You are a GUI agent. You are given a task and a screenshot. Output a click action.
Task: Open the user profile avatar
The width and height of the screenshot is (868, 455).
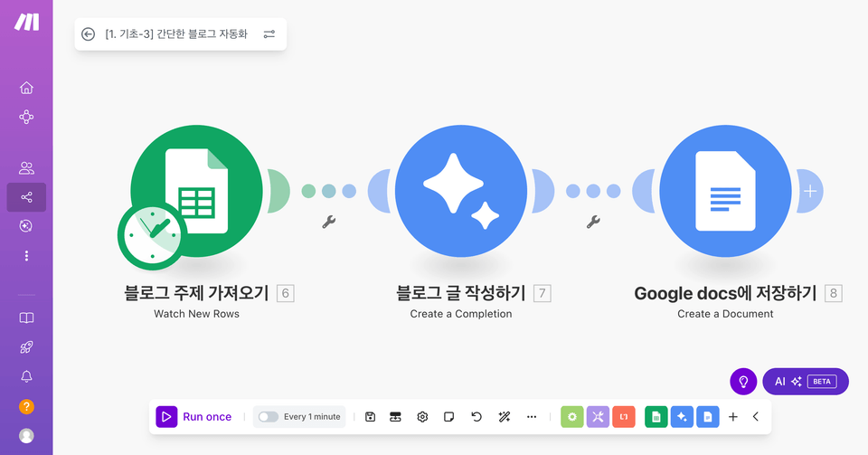26,436
